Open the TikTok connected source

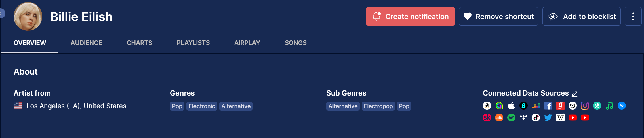click(536, 118)
